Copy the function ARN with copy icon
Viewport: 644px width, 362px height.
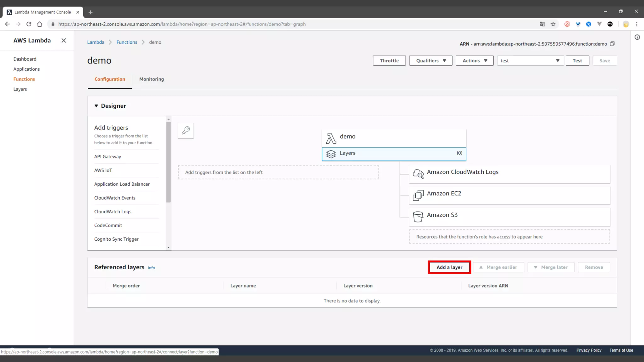(x=612, y=44)
